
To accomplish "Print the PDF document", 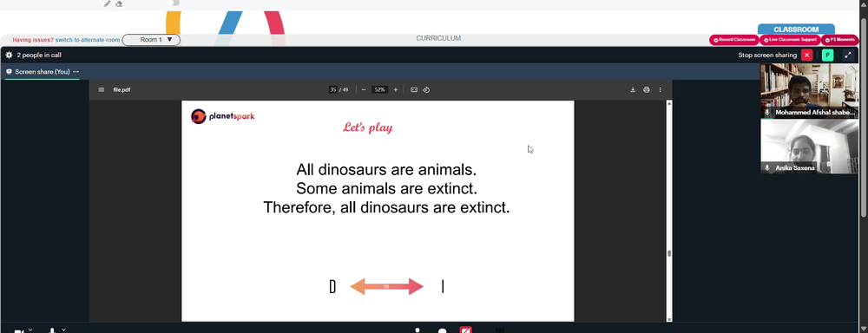I will (x=646, y=89).
